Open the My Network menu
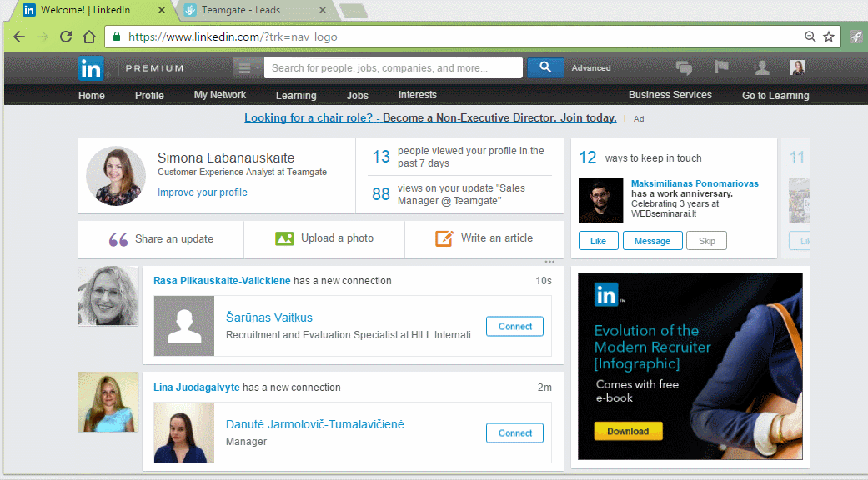 (x=220, y=95)
